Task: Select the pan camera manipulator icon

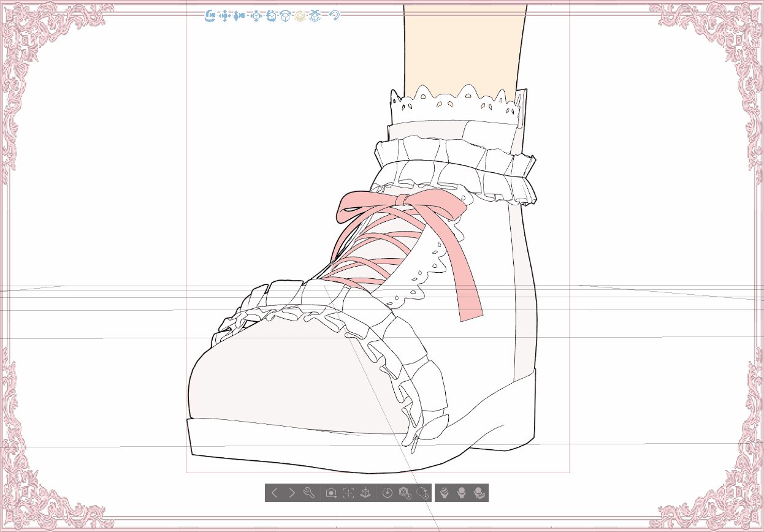Action: click(224, 15)
